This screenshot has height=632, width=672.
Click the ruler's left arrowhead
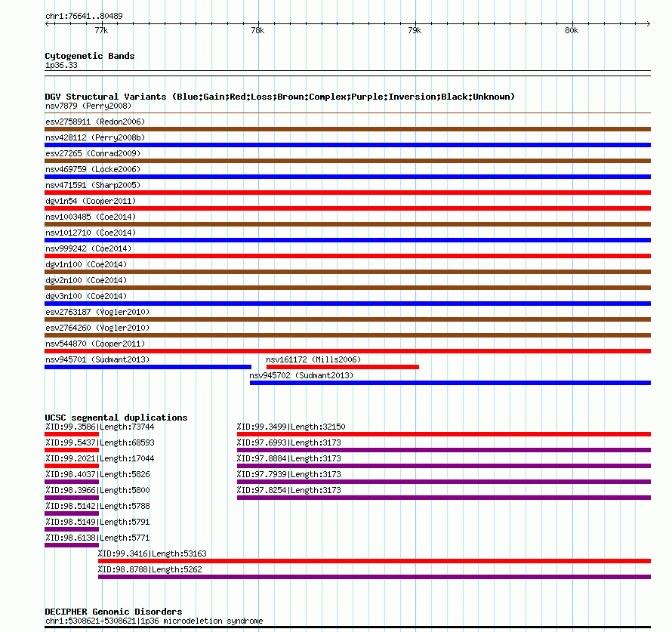pos(47,23)
